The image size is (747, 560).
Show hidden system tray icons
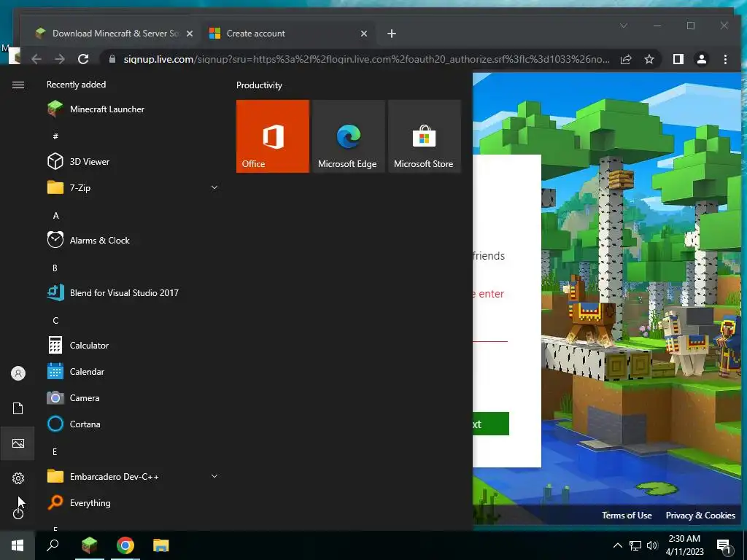tap(617, 545)
